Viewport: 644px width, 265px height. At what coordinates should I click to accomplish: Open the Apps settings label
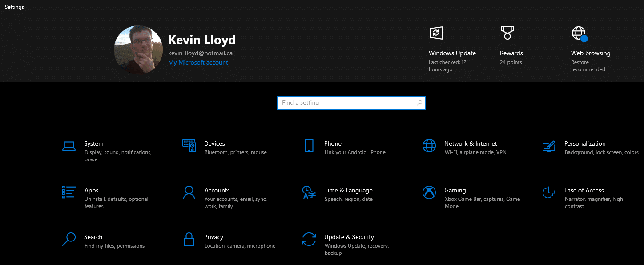tap(92, 190)
